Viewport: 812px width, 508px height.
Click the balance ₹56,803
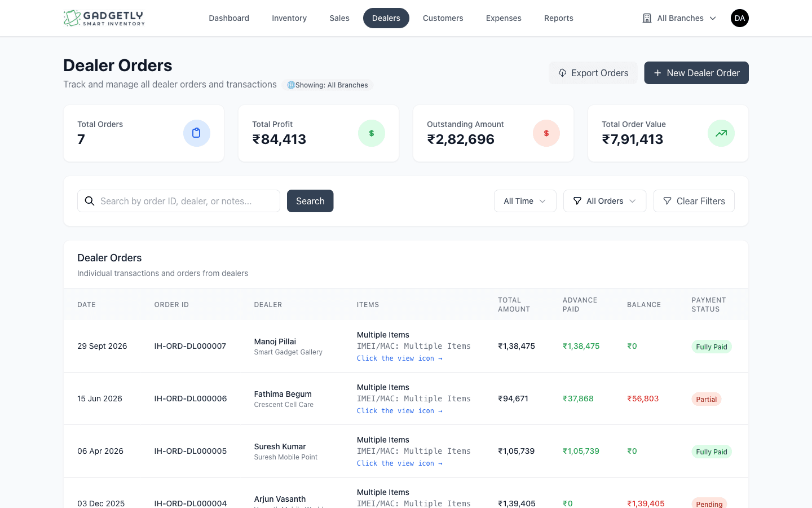pyautogui.click(x=643, y=398)
